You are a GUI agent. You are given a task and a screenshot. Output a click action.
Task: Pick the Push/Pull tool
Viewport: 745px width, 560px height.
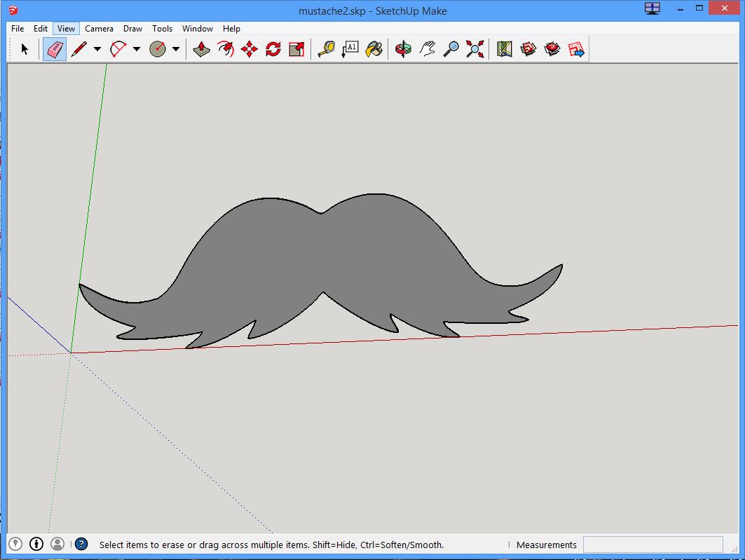(202, 49)
